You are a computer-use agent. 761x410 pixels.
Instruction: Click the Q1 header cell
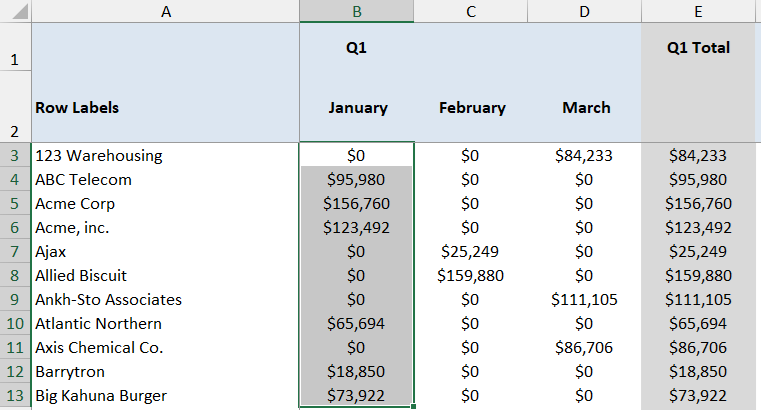[357, 47]
